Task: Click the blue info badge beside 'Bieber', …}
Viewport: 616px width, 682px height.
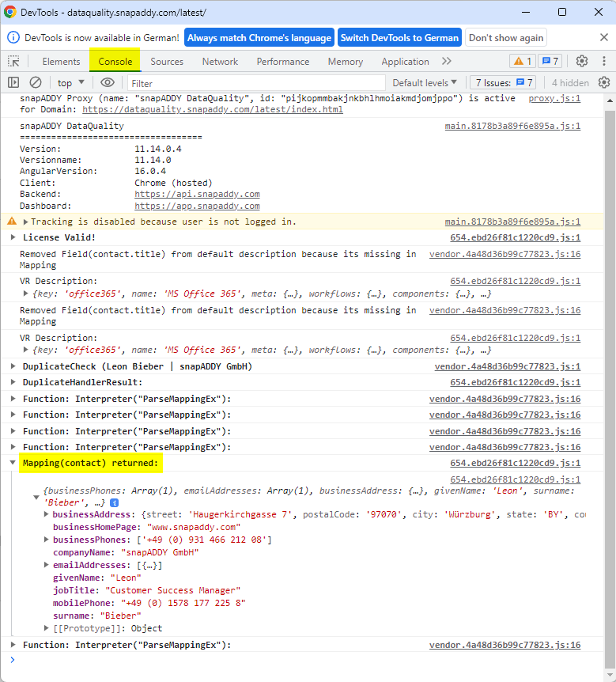Action: [x=115, y=503]
